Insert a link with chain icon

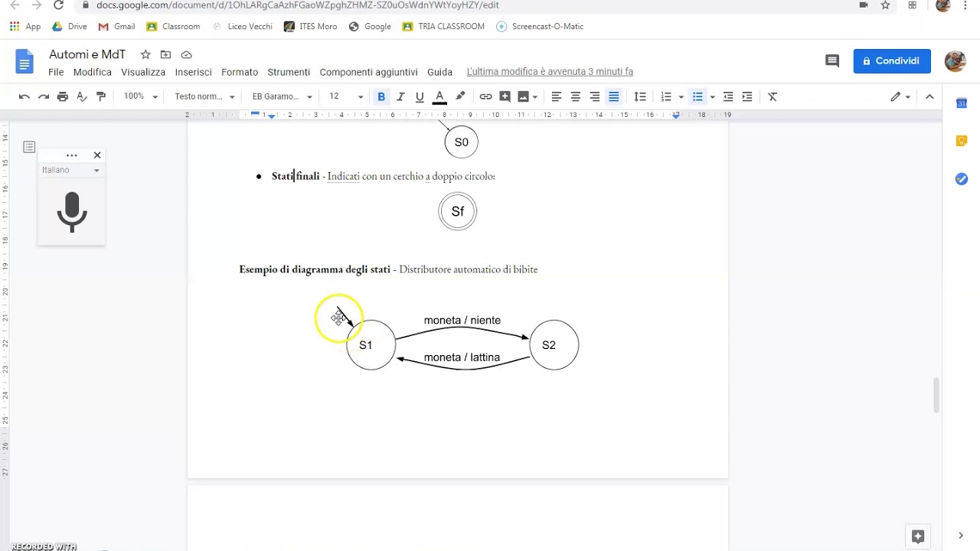(485, 96)
